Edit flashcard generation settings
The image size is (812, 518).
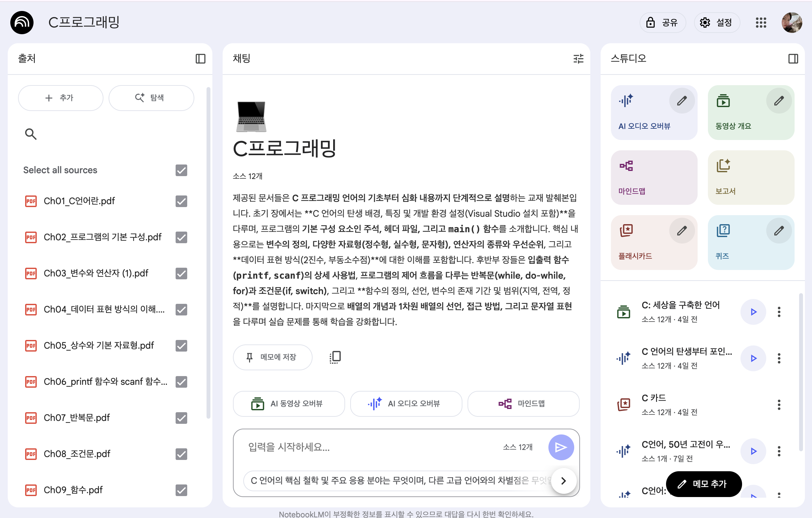681,231
